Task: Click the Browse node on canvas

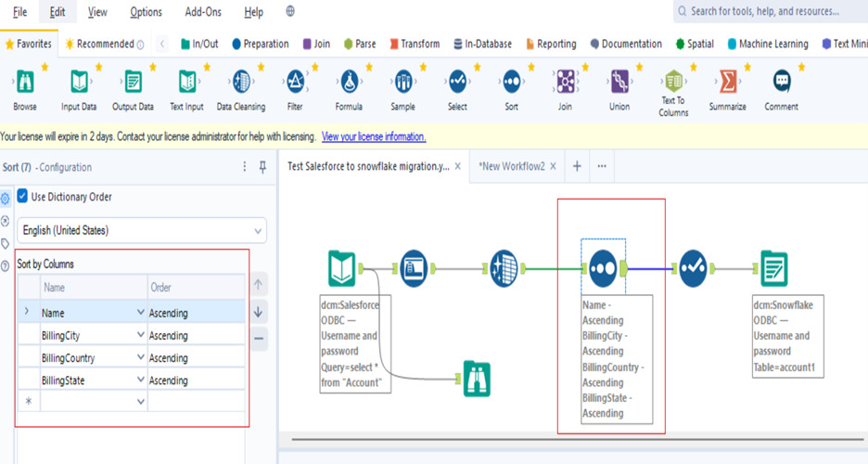Action: point(476,379)
